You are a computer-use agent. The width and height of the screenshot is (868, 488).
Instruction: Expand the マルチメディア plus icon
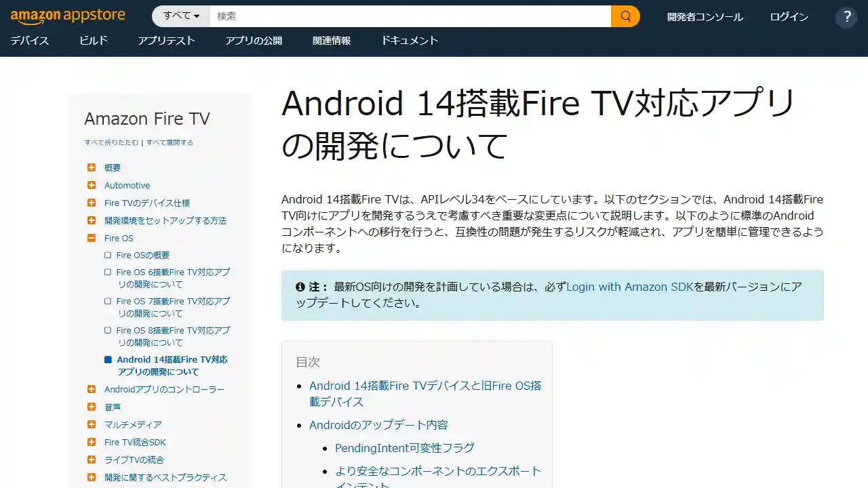coord(92,424)
